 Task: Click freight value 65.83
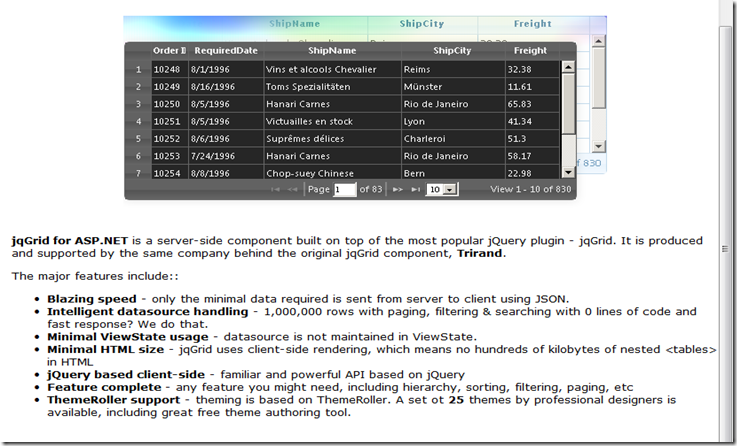[533, 104]
